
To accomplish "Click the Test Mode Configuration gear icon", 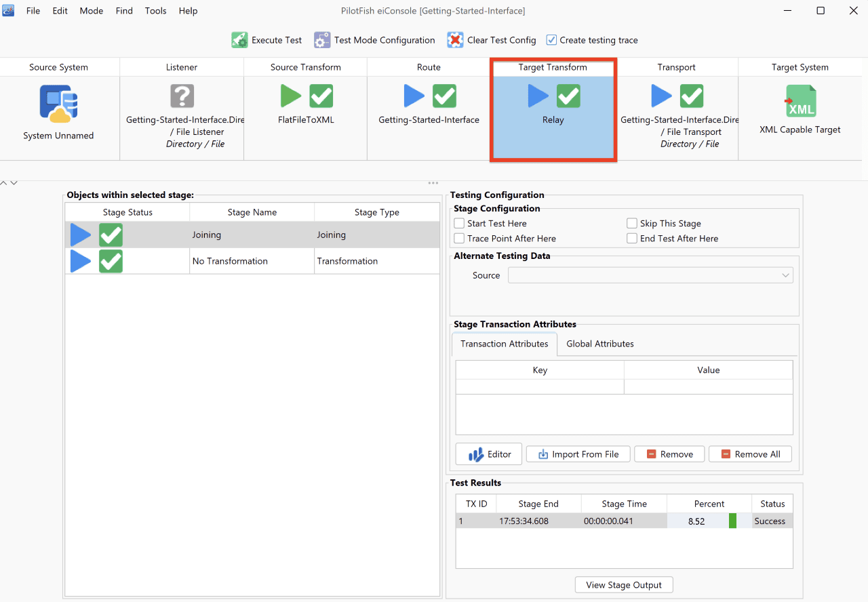I will click(322, 40).
